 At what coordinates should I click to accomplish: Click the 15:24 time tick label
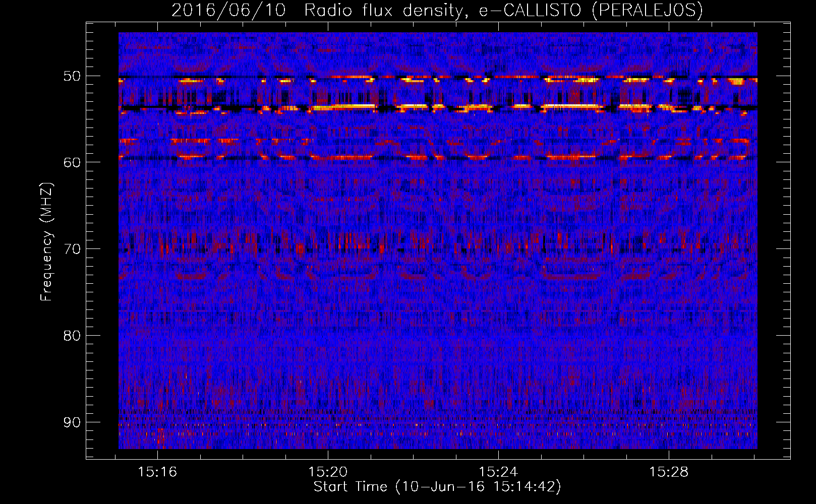pos(498,472)
